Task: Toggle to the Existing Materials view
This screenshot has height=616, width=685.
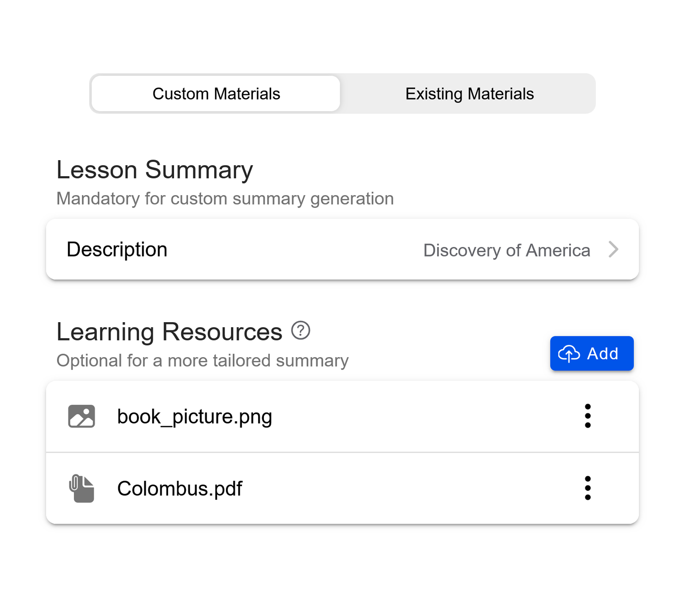Action: (x=469, y=94)
